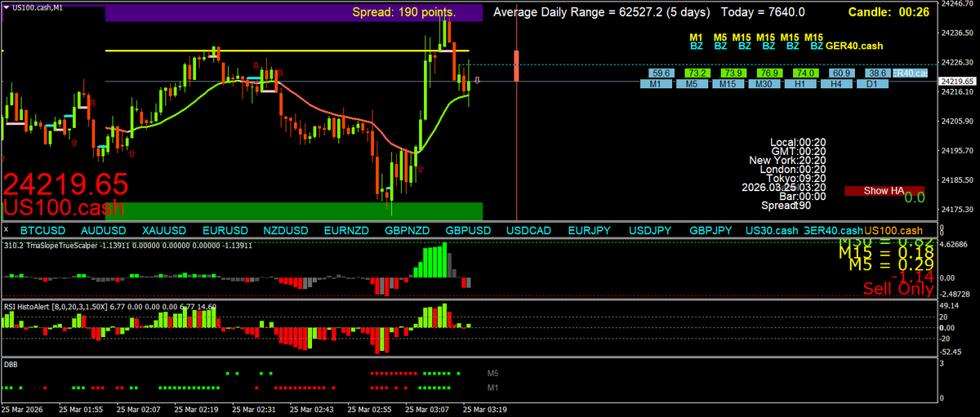Click the 'Tokyo:09:20' clock line
980x417 pixels.
795,178
